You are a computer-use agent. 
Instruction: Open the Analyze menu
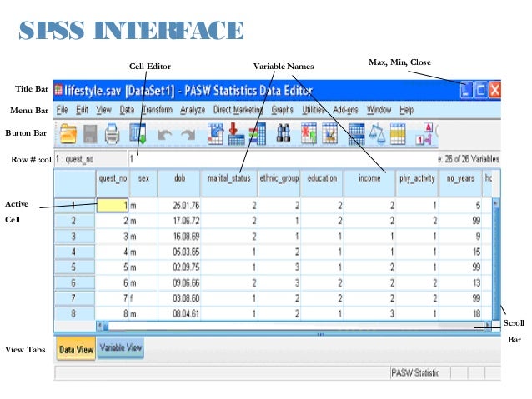click(x=193, y=110)
